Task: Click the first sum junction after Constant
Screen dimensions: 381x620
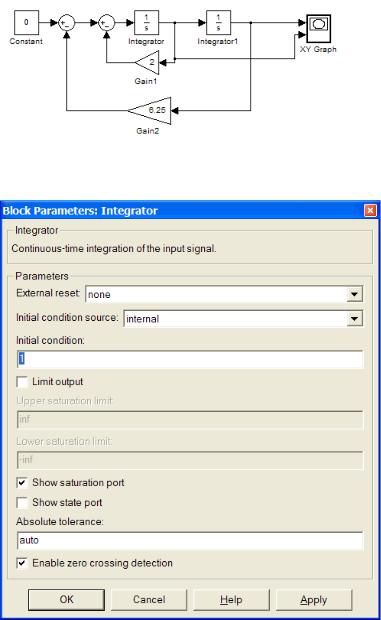Action: [66, 23]
